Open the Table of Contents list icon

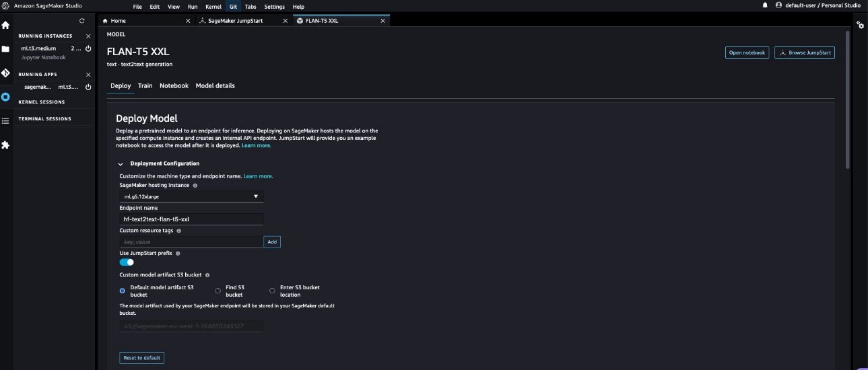(5, 121)
